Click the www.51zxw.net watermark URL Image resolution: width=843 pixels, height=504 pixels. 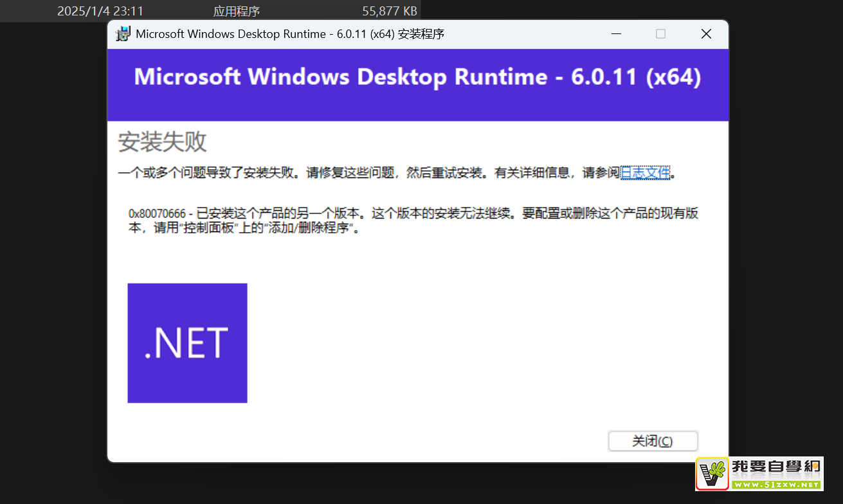tap(775, 485)
